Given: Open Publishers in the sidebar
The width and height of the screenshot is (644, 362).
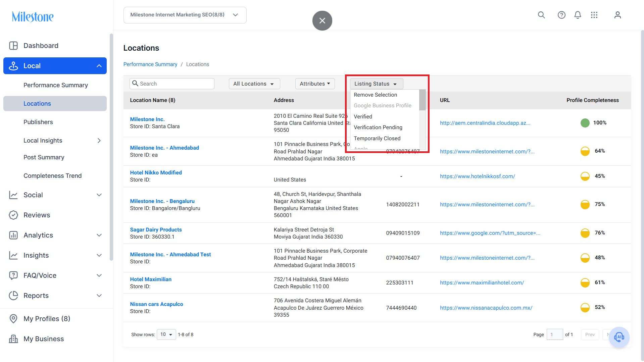Looking at the screenshot, I should click(x=38, y=122).
